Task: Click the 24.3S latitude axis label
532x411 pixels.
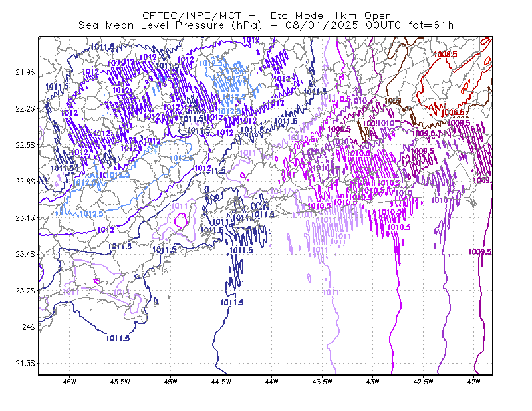Action: [x=25, y=364]
